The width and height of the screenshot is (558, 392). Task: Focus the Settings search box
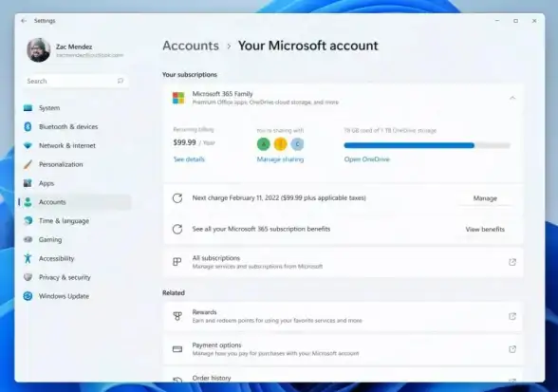pyautogui.click(x=76, y=82)
